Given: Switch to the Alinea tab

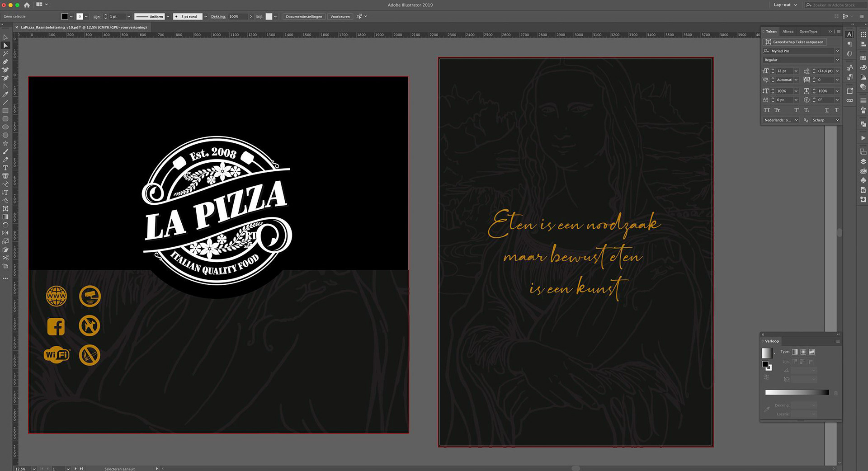Looking at the screenshot, I should click(788, 32).
